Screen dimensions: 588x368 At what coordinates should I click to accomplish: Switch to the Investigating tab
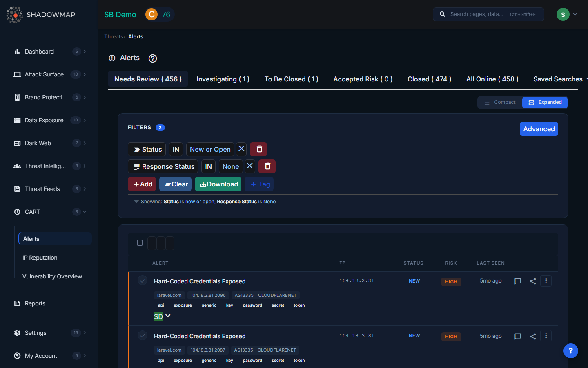[223, 79]
